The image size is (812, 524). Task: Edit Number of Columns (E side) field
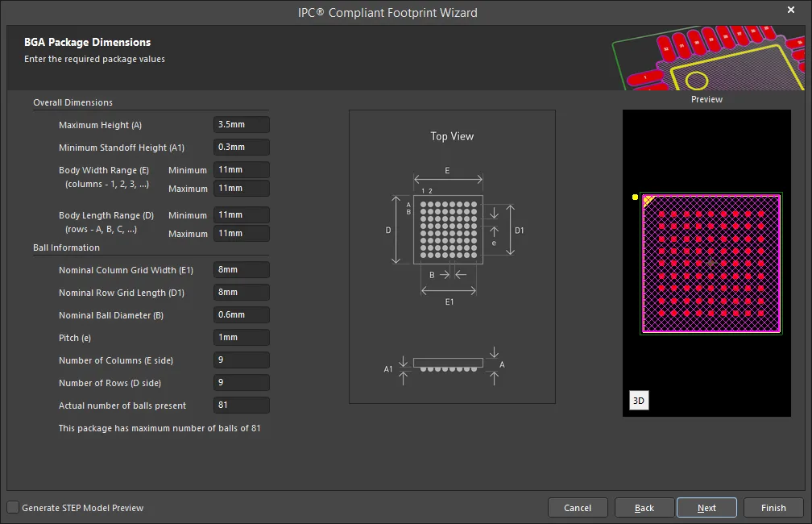tap(242, 360)
